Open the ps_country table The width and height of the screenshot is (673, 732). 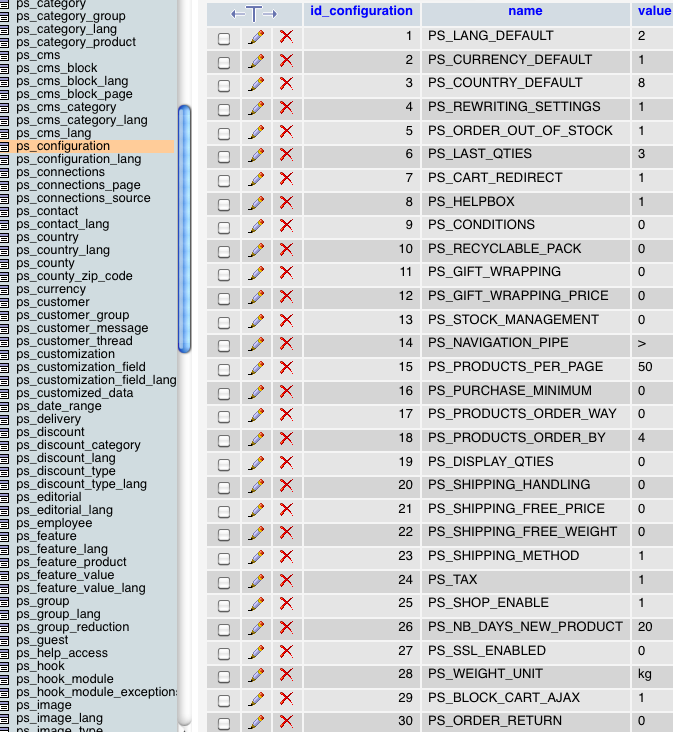click(47, 237)
